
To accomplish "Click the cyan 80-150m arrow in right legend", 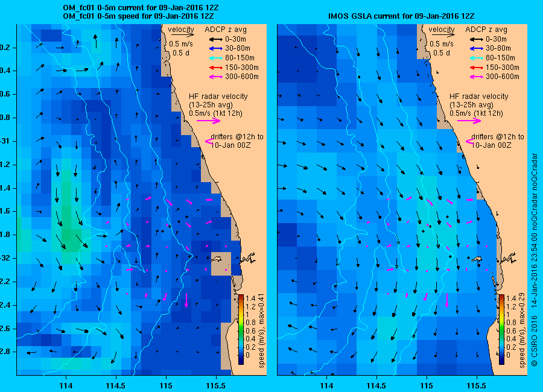I will [477, 58].
